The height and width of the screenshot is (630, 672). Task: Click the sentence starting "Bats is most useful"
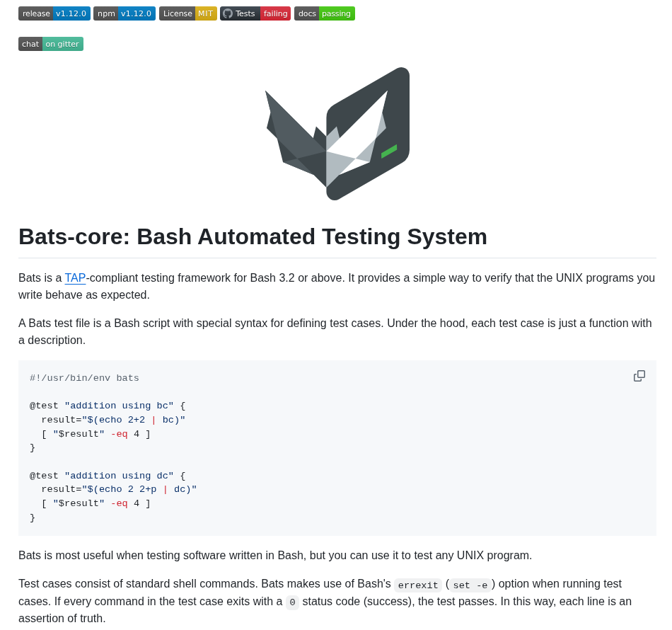point(275,556)
